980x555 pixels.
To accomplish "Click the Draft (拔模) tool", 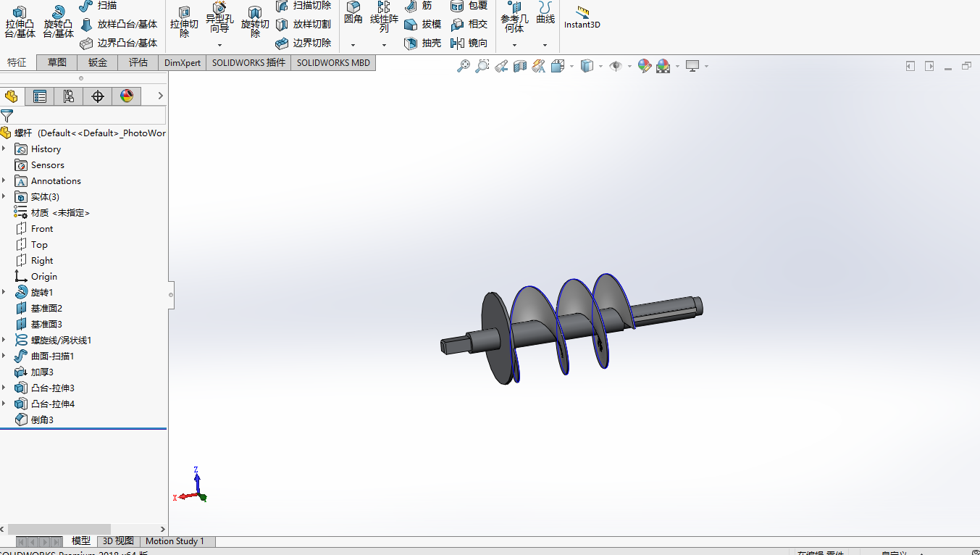I will [422, 24].
